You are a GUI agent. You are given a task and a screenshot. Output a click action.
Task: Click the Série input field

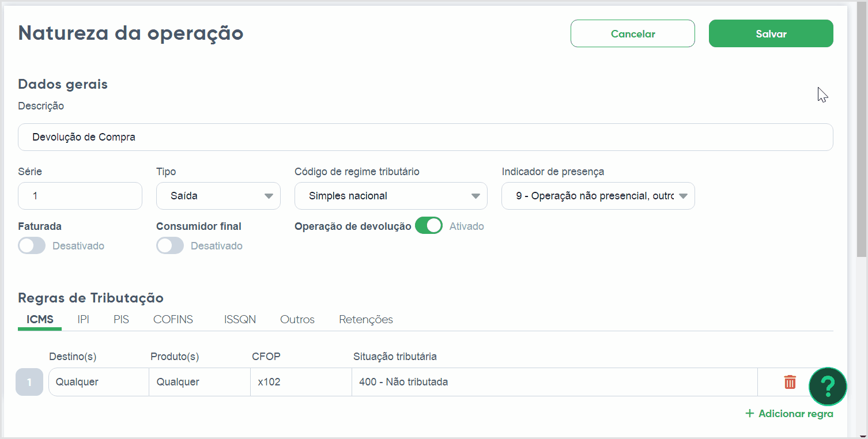tap(80, 196)
